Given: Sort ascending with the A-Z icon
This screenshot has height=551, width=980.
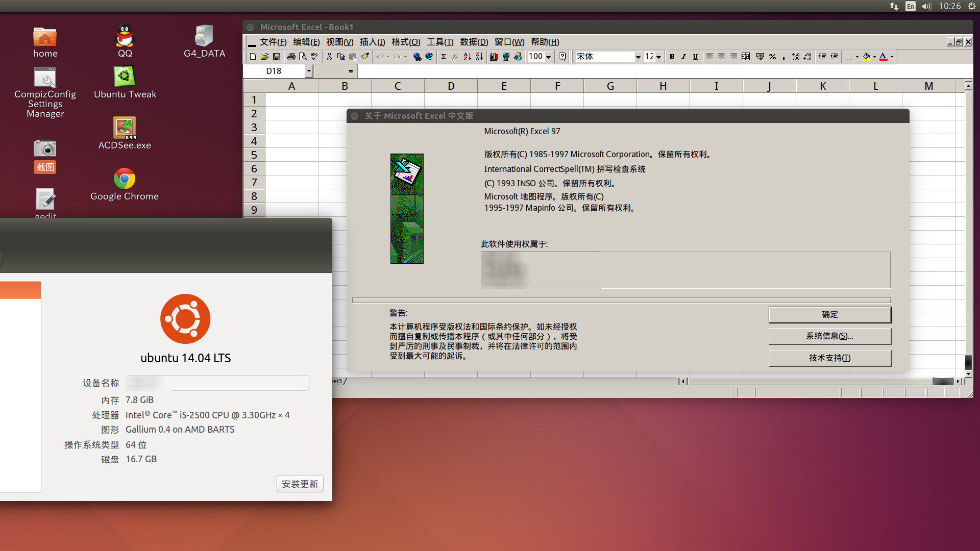Looking at the screenshot, I should click(x=467, y=57).
